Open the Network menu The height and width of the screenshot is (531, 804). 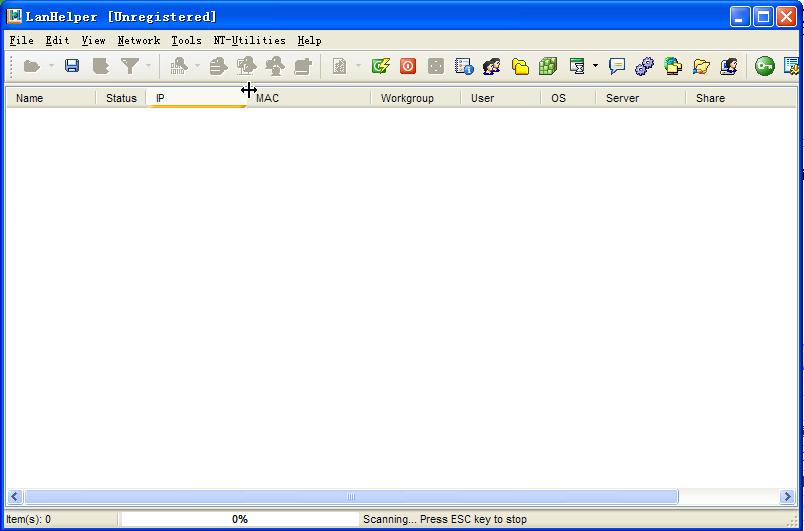pos(139,40)
